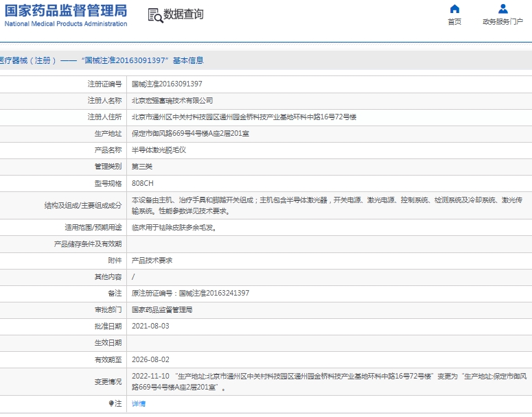Viewport: 532px width, 417px height.
Task: Select approval date 2021-08-03
Action: [150, 326]
